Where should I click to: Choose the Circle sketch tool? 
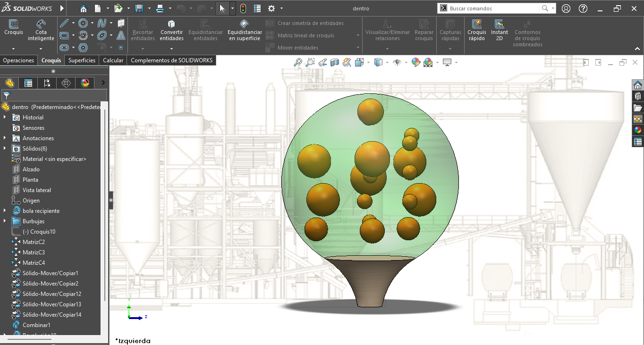point(83,23)
